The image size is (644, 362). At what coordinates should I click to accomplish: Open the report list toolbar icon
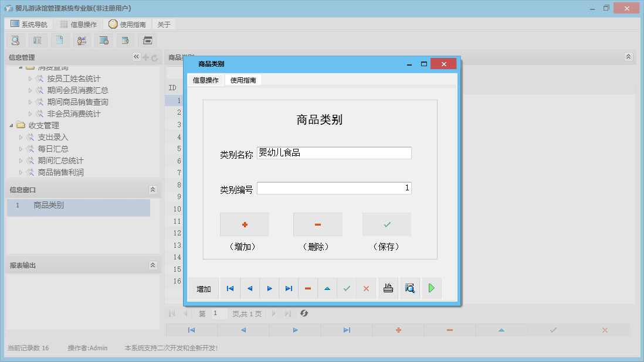tap(38, 40)
